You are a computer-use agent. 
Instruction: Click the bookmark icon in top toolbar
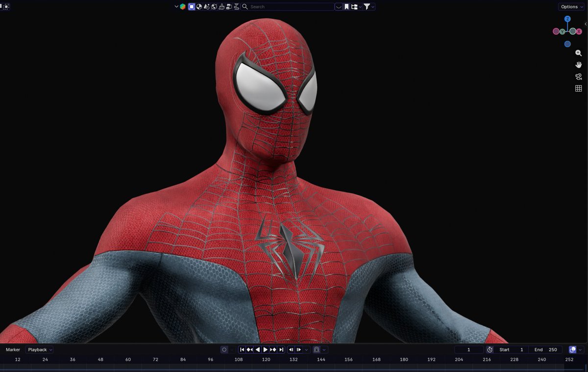346,7
